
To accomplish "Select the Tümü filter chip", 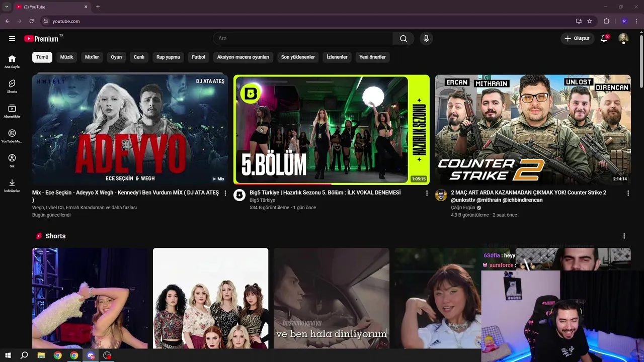I will pos(42,57).
